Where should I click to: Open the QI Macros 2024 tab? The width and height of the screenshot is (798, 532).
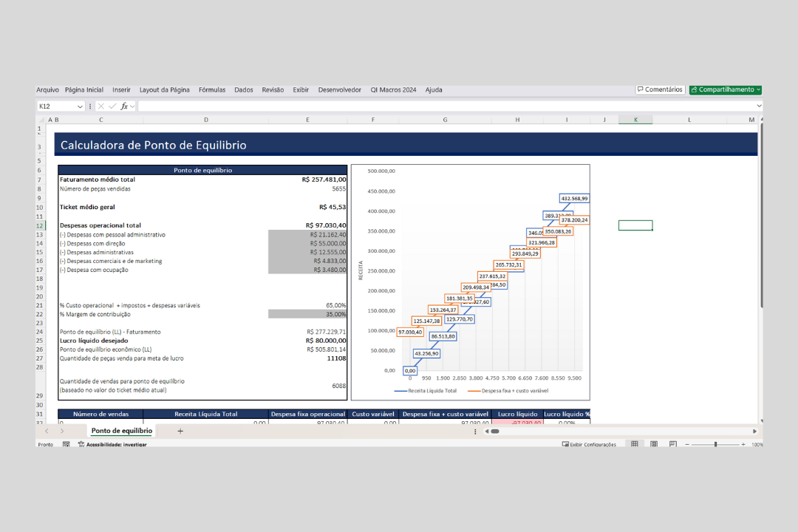tap(393, 90)
